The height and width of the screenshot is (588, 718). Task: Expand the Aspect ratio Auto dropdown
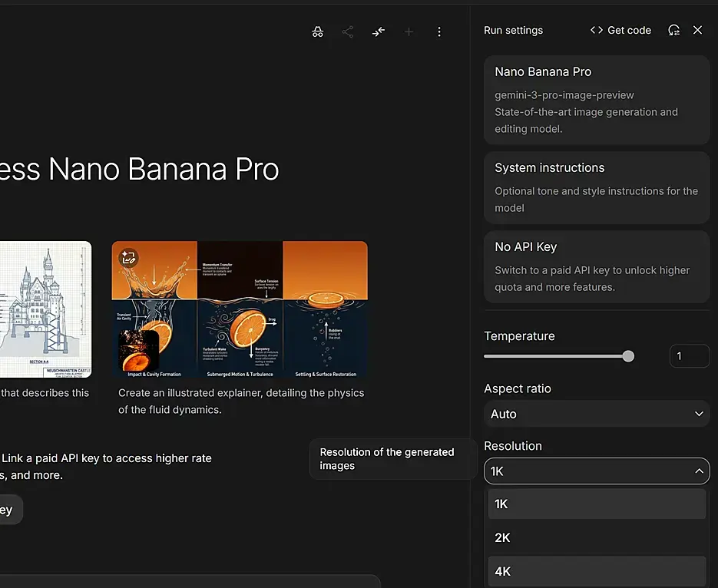coord(597,414)
